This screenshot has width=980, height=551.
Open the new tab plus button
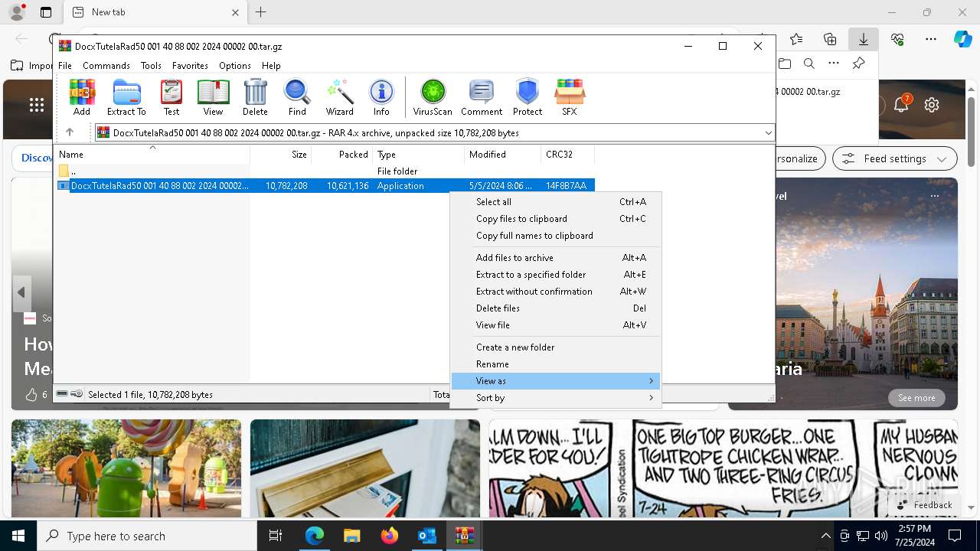(261, 12)
